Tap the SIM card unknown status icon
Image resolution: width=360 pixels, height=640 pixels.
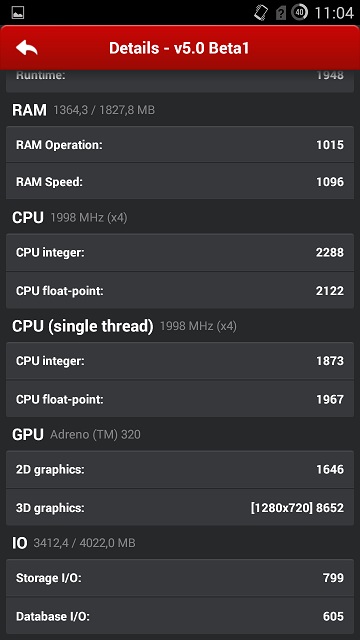click(x=281, y=13)
